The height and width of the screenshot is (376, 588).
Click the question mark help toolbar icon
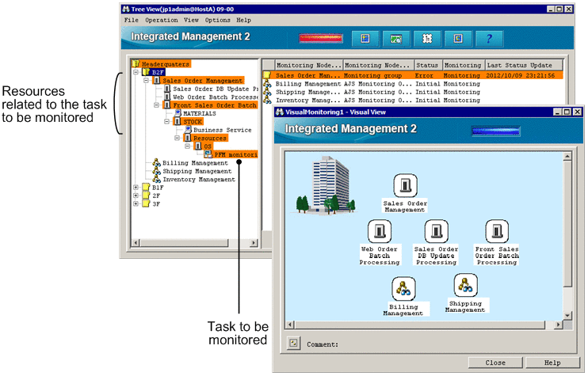pos(489,38)
